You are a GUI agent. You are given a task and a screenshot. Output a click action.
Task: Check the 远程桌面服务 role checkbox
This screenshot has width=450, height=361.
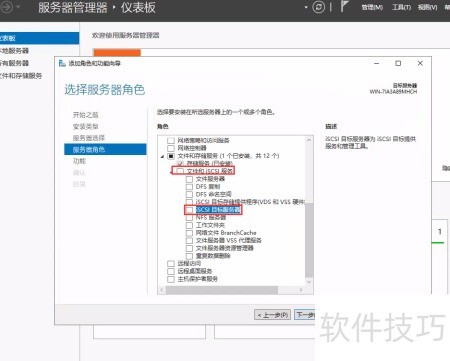(x=171, y=271)
